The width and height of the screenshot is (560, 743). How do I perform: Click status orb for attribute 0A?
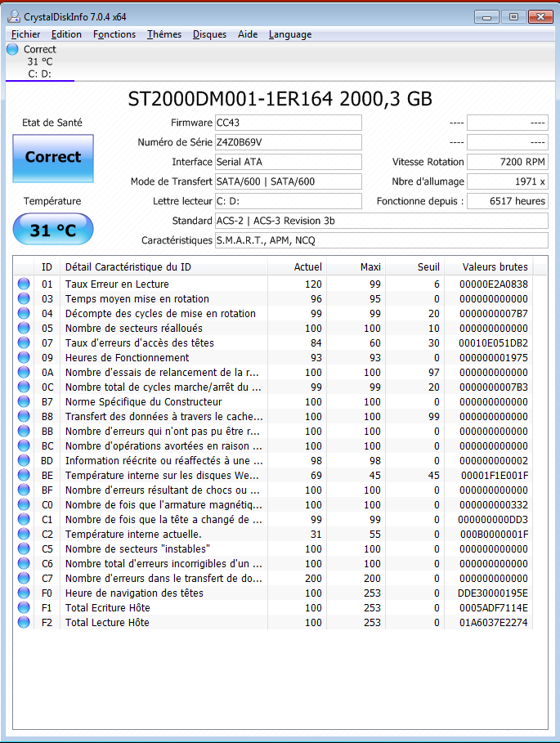(x=24, y=372)
